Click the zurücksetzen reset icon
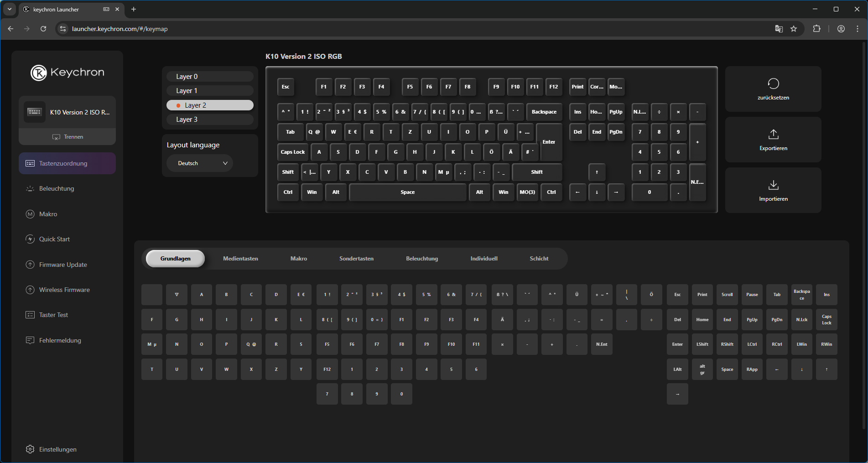Image resolution: width=868 pixels, height=463 pixels. (773, 84)
